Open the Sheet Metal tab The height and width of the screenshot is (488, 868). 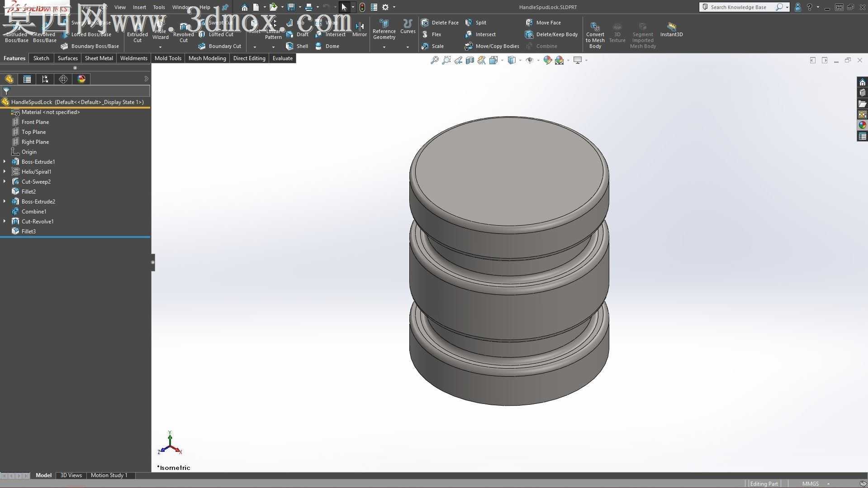[99, 58]
